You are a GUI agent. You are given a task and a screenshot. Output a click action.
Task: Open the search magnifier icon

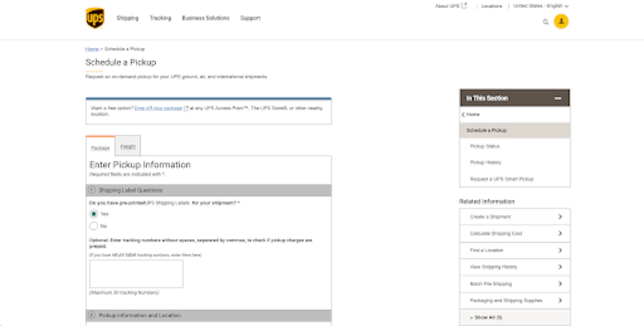tap(546, 22)
